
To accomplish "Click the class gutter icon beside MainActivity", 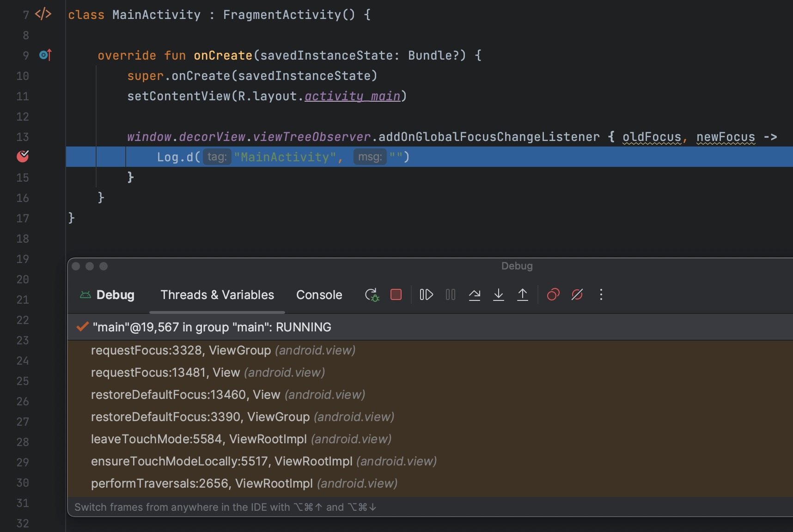I will point(43,14).
